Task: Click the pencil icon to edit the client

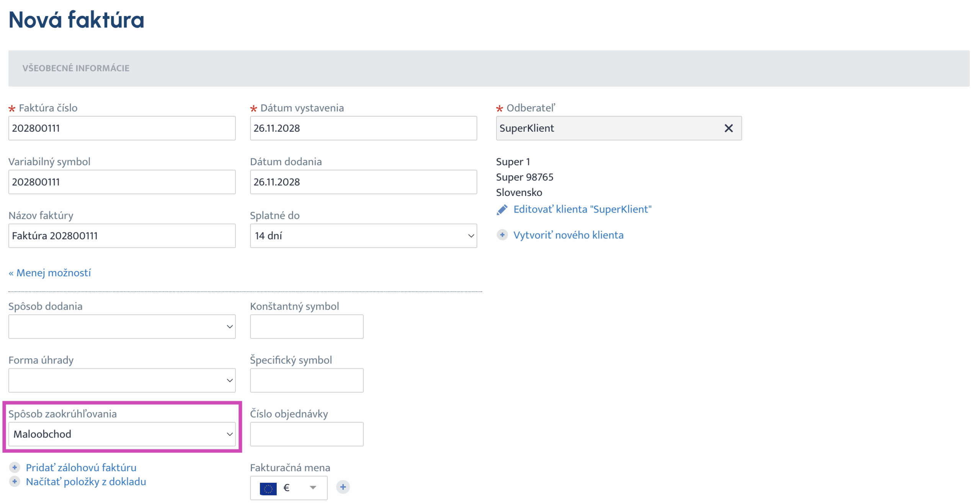Action: click(x=502, y=210)
